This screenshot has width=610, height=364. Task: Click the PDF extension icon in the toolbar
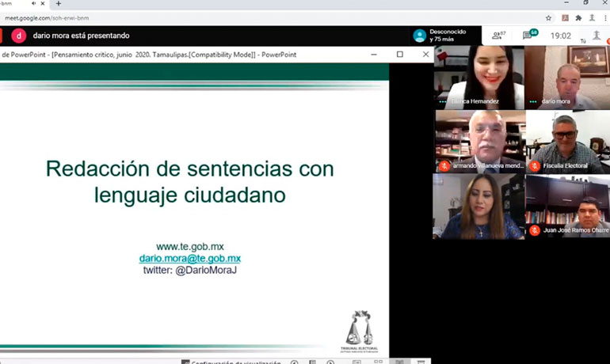pos(564,17)
